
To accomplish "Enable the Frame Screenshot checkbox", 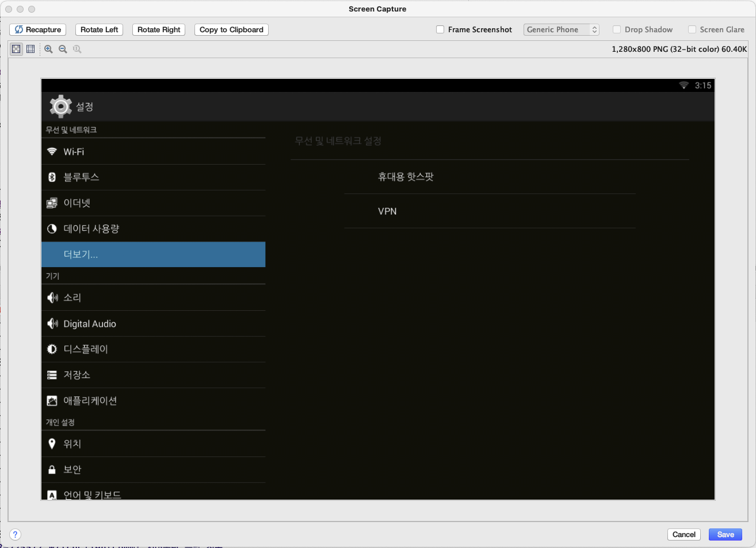I will coord(440,29).
